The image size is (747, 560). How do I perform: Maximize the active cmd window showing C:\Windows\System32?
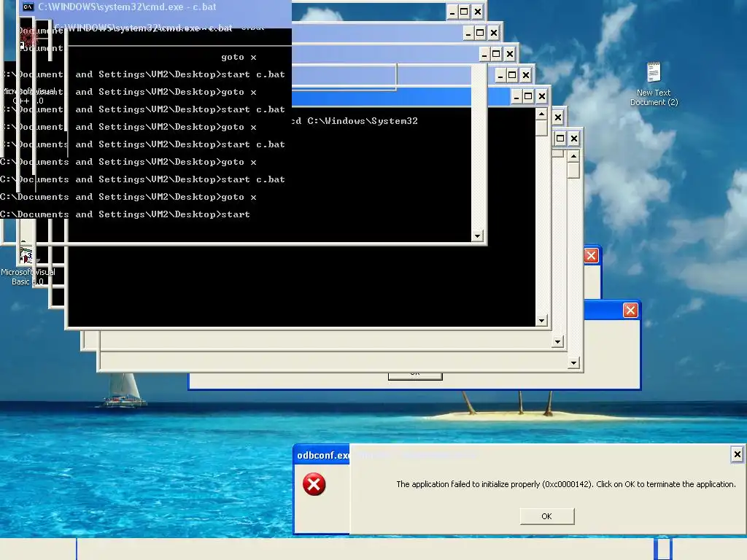tap(528, 97)
